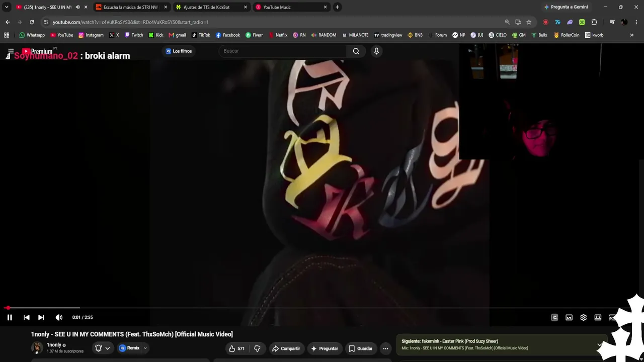
Task: Switch to the Ajustes de TTS de KickBot tab
Action: coord(211,7)
